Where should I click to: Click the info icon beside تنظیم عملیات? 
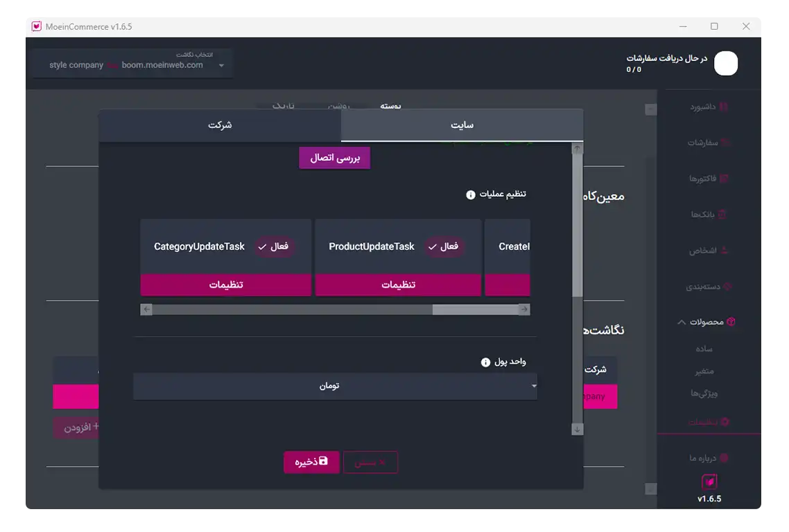click(x=471, y=195)
